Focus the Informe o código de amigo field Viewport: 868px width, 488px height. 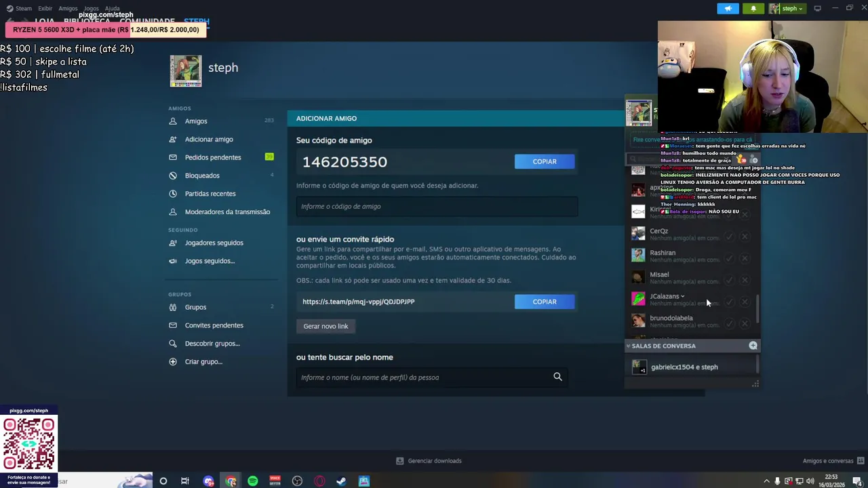(437, 207)
